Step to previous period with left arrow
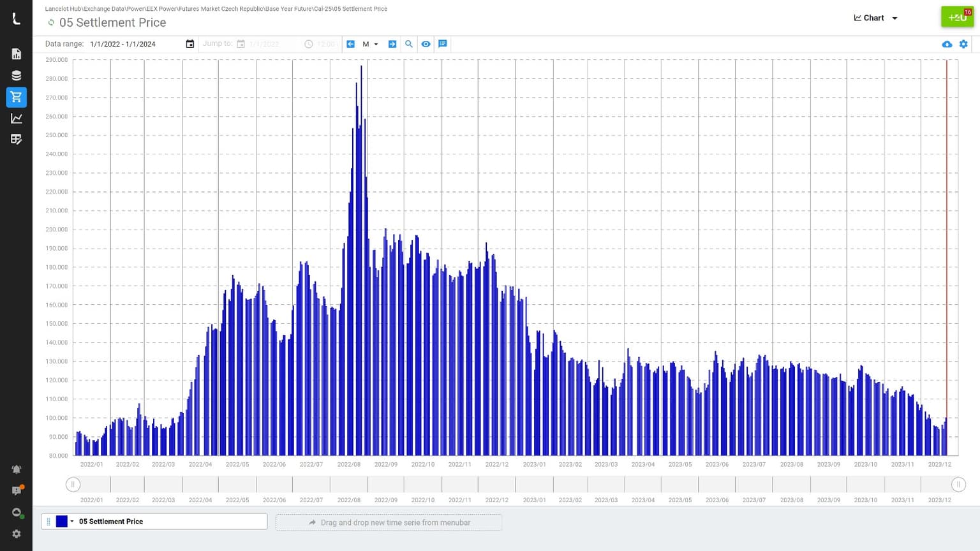 click(350, 44)
